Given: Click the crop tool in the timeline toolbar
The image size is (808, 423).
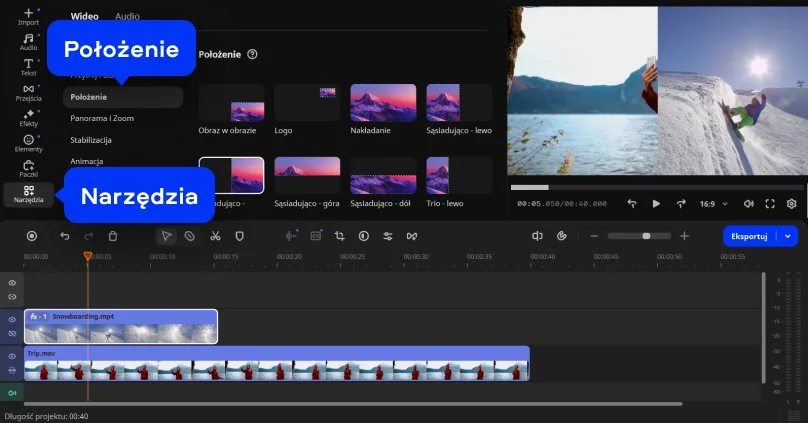Looking at the screenshot, I should 339,236.
